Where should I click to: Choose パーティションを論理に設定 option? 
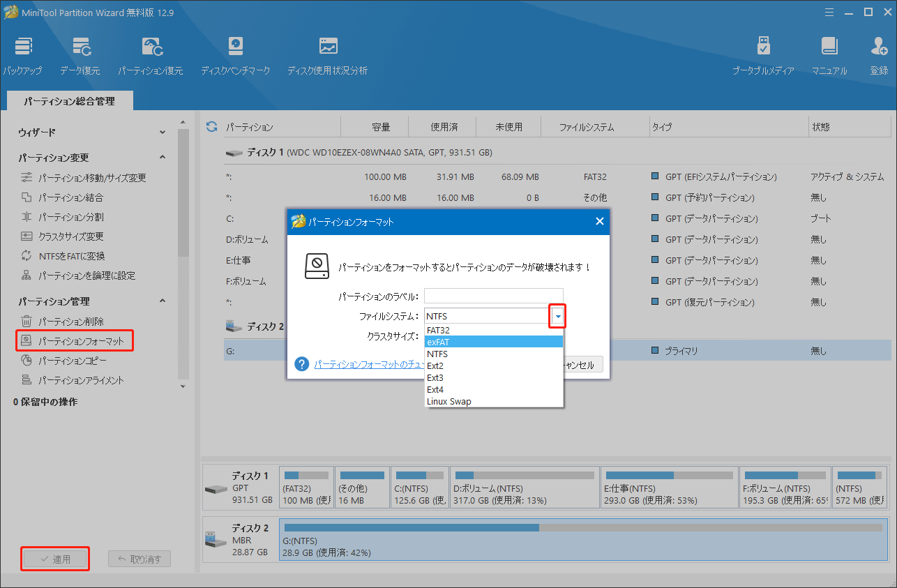(x=78, y=276)
